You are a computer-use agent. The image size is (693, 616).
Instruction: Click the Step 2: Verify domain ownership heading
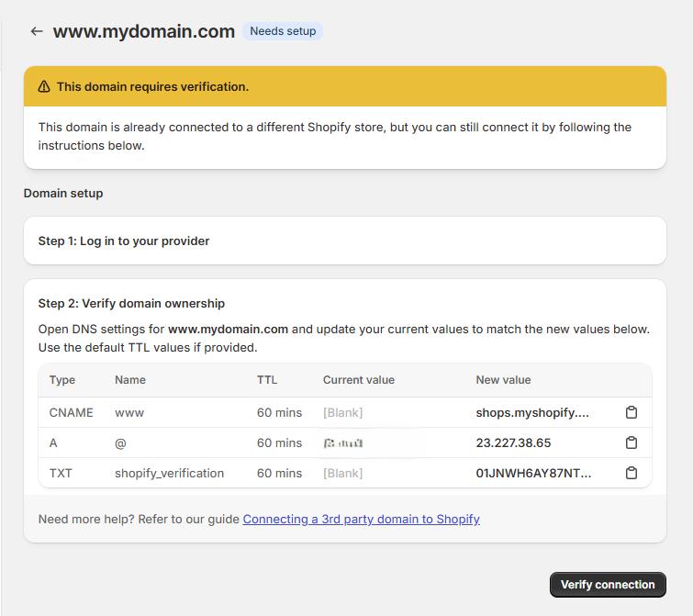(131, 303)
